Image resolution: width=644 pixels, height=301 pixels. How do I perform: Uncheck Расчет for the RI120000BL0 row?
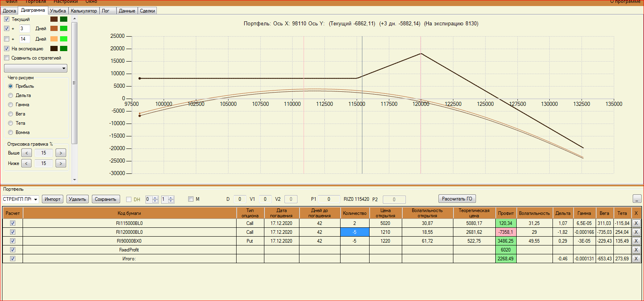click(12, 232)
